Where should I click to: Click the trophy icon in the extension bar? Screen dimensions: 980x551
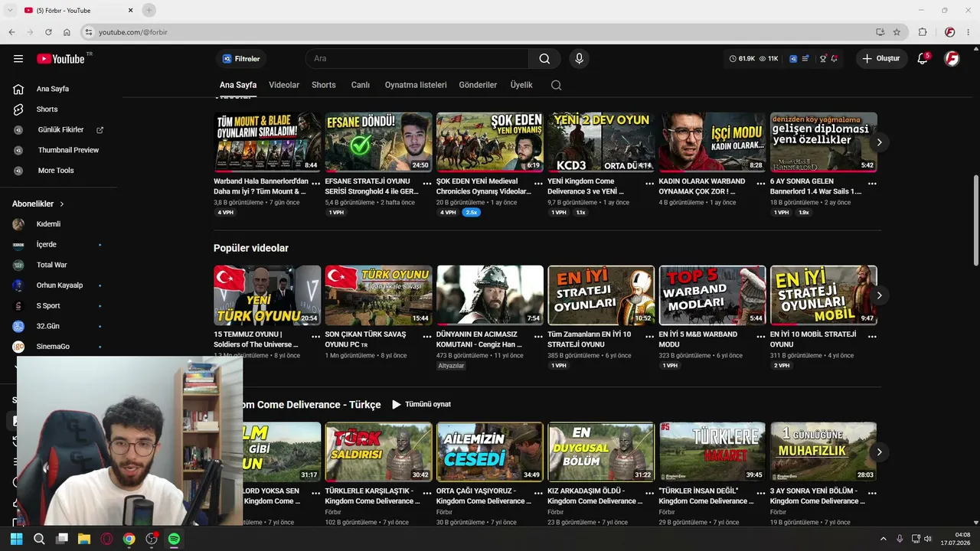pos(823,59)
